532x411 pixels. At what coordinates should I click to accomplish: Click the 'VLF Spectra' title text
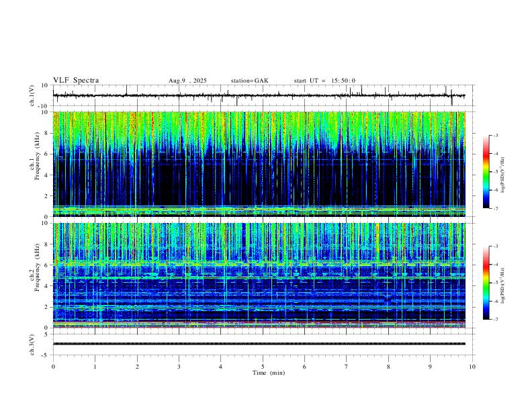76,81
